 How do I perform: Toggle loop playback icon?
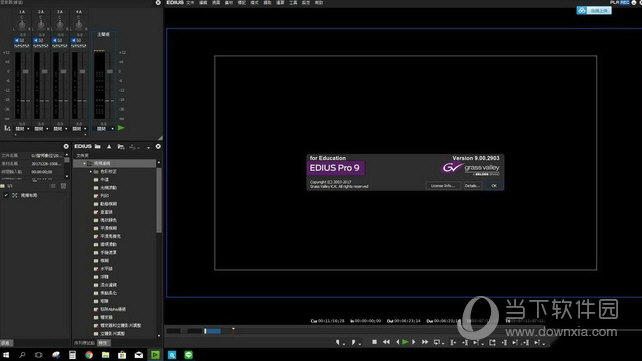tap(437, 342)
